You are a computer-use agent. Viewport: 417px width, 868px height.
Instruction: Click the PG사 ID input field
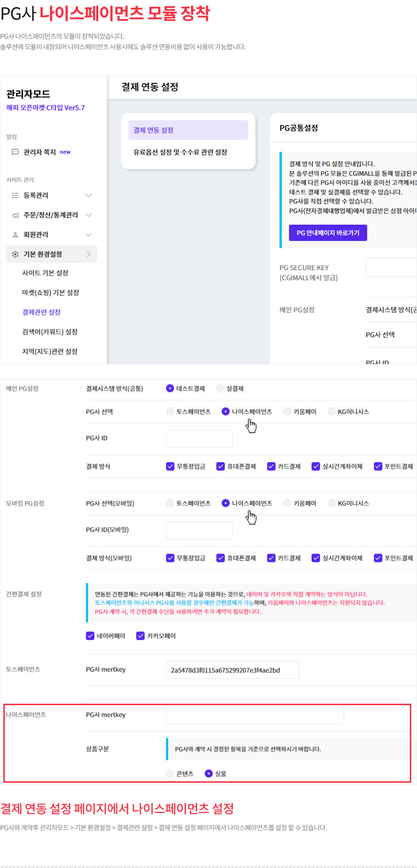click(x=199, y=439)
